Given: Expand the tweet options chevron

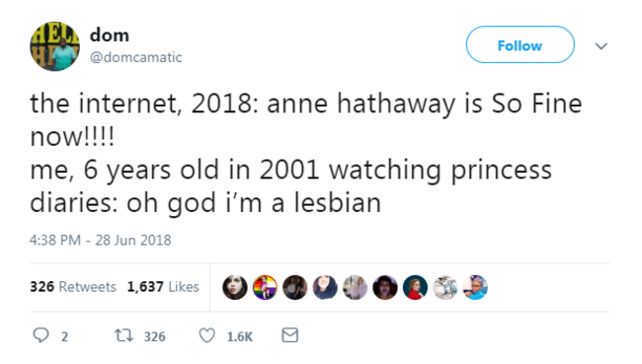Looking at the screenshot, I should (602, 45).
